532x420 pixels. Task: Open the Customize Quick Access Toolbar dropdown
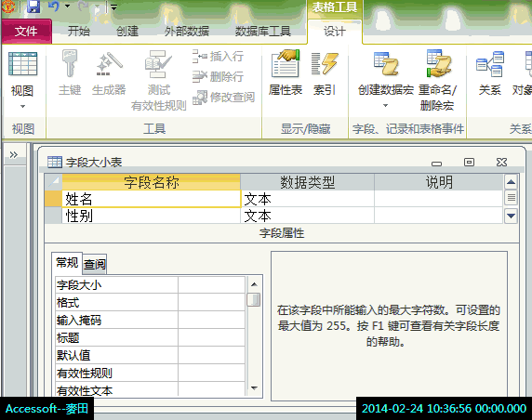click(x=114, y=7)
